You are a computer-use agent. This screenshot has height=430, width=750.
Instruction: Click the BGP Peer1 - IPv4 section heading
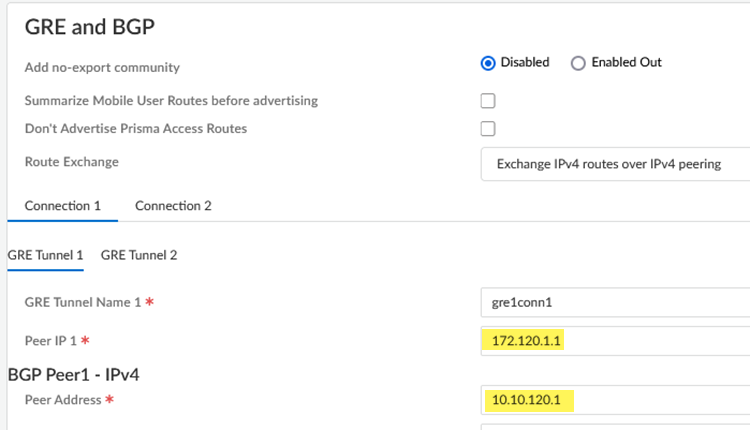click(73, 375)
